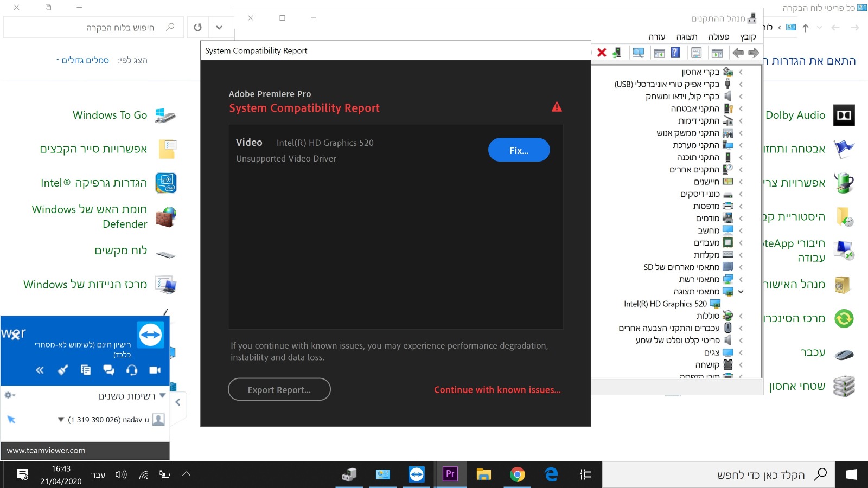Click the Windows Start button

852,474
